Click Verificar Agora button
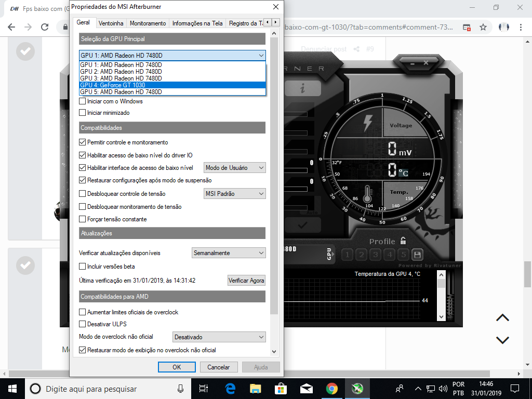The height and width of the screenshot is (399, 532). (246, 281)
